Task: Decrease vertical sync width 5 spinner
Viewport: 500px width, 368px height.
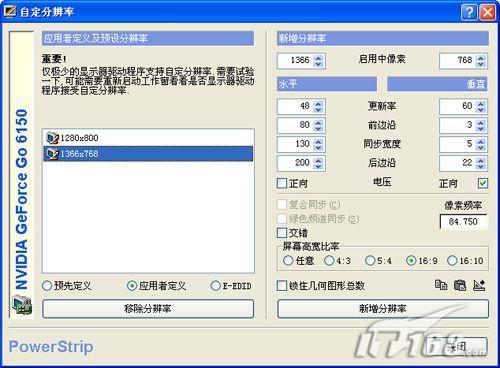Action: click(x=481, y=148)
